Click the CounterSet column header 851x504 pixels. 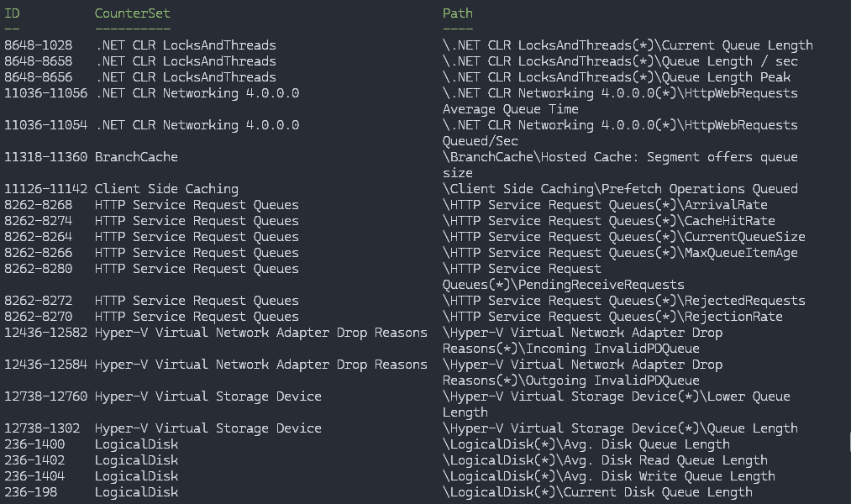pos(132,13)
